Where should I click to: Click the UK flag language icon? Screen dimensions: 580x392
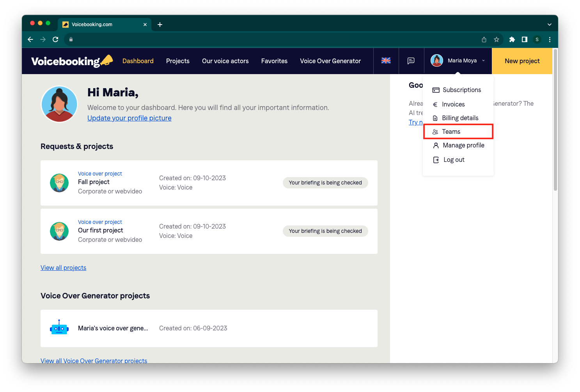point(386,60)
